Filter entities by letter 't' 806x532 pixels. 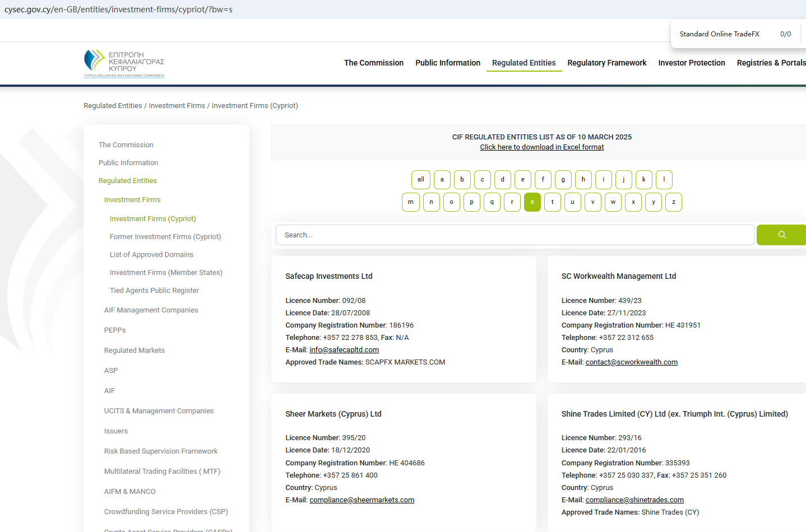coord(552,202)
